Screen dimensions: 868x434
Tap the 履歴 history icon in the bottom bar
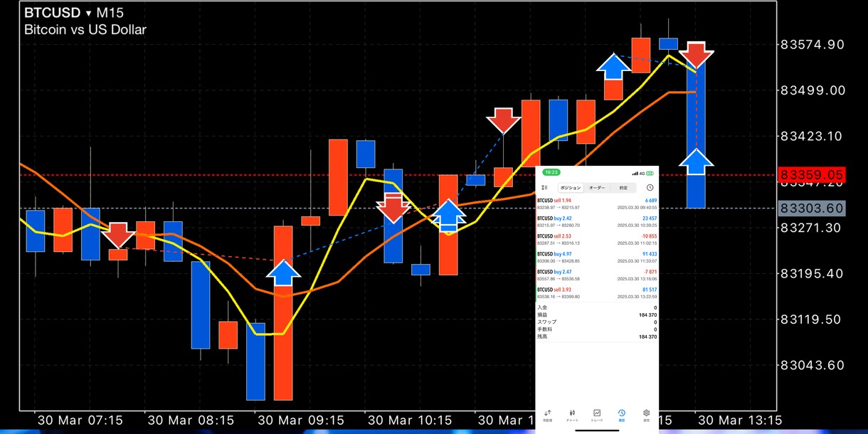(x=622, y=416)
